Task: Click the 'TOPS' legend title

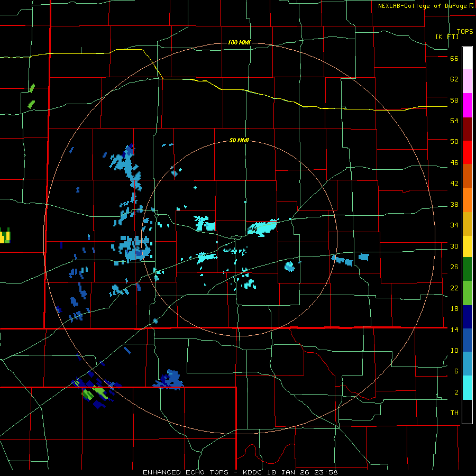Action: [x=465, y=31]
